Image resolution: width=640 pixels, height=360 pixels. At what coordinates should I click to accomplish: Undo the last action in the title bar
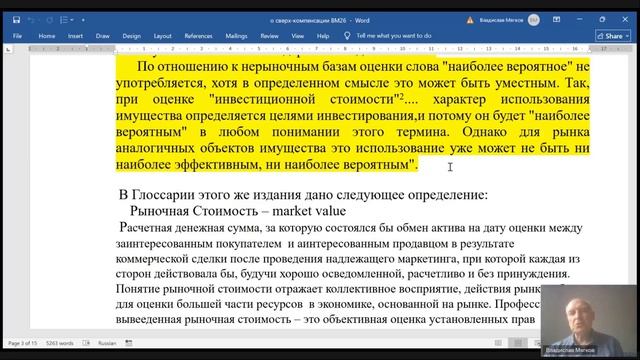coord(31,20)
